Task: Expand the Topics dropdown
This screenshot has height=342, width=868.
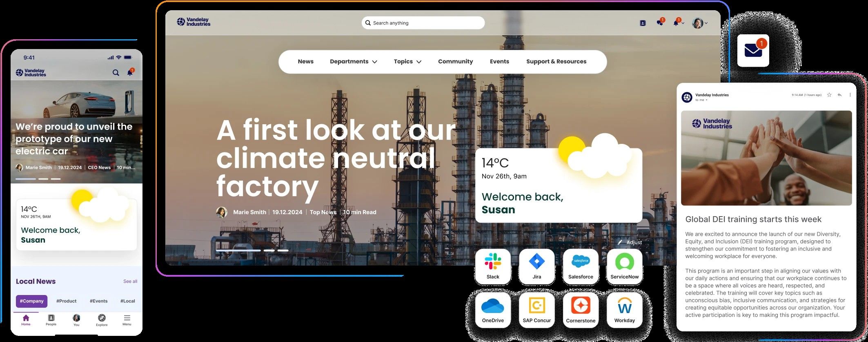Action: tap(407, 62)
